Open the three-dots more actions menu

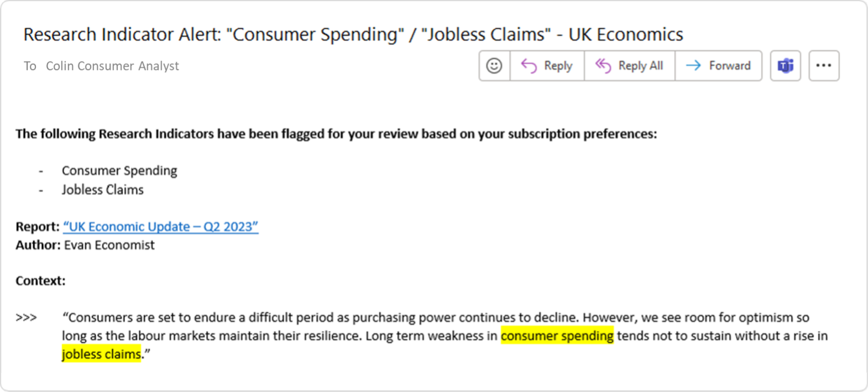click(824, 66)
